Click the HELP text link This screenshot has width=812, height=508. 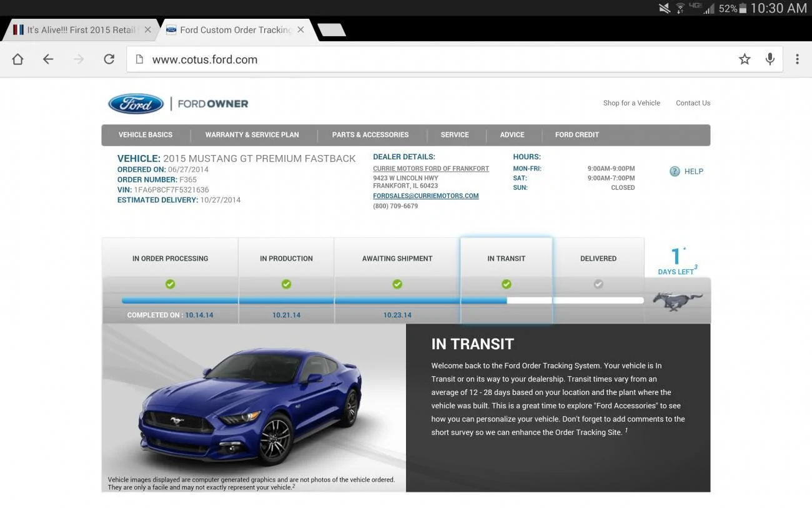(x=694, y=171)
